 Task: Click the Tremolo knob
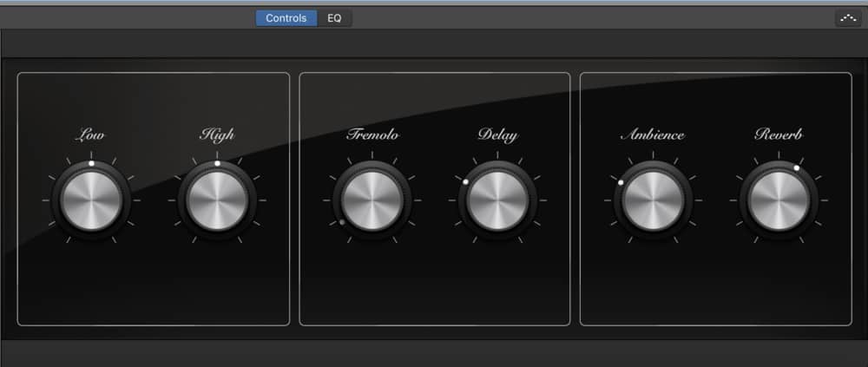(372, 200)
